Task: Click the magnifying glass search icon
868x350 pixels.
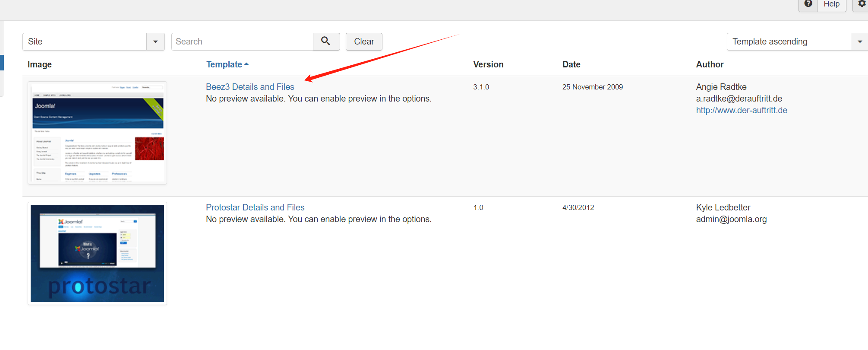Action: (326, 41)
